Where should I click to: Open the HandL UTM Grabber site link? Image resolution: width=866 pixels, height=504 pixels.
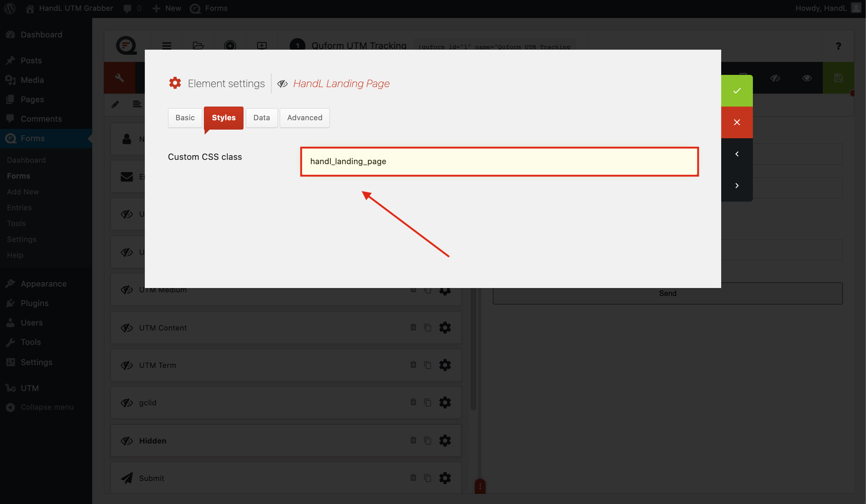pos(69,8)
